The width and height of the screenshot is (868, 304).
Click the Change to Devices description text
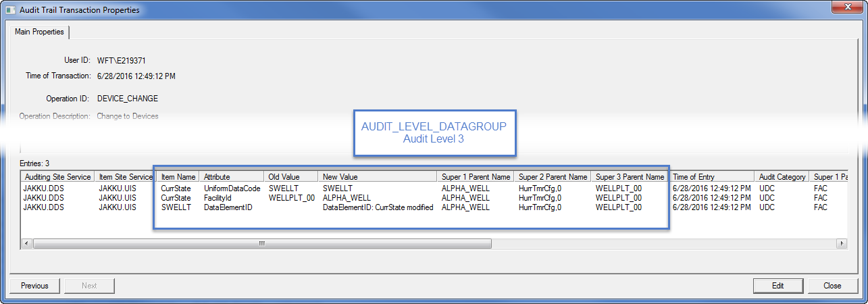(128, 116)
